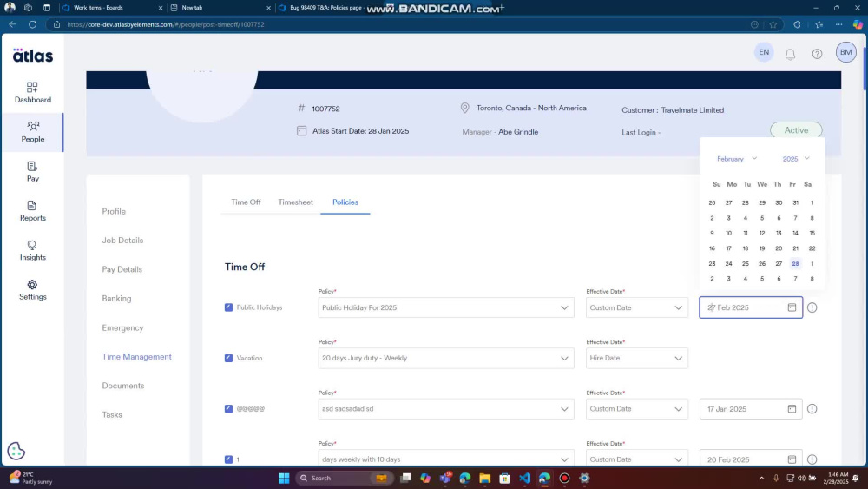Uncheck the Public Holidays checkbox
Viewport: 868px width, 489px height.
click(x=228, y=307)
